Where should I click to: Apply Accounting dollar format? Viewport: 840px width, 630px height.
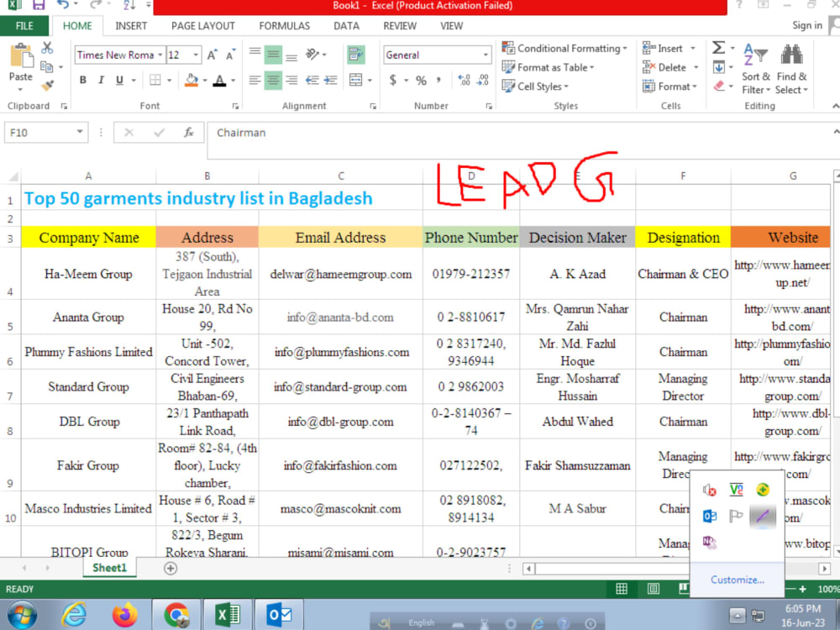(392, 81)
